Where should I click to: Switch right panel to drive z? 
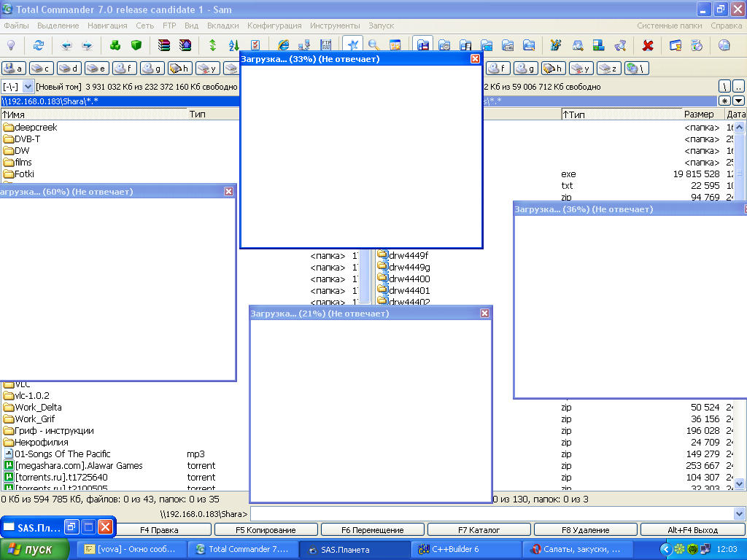point(609,69)
